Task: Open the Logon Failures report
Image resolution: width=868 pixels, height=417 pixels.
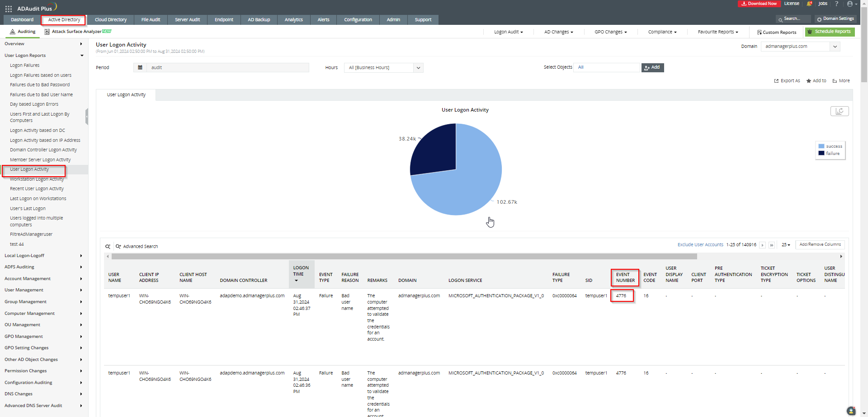Action: click(x=24, y=66)
